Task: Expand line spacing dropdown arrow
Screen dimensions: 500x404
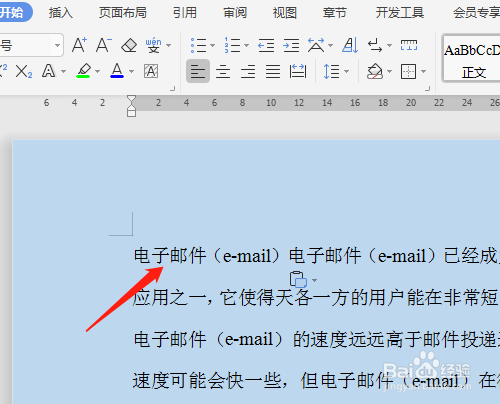Action: 346,71
